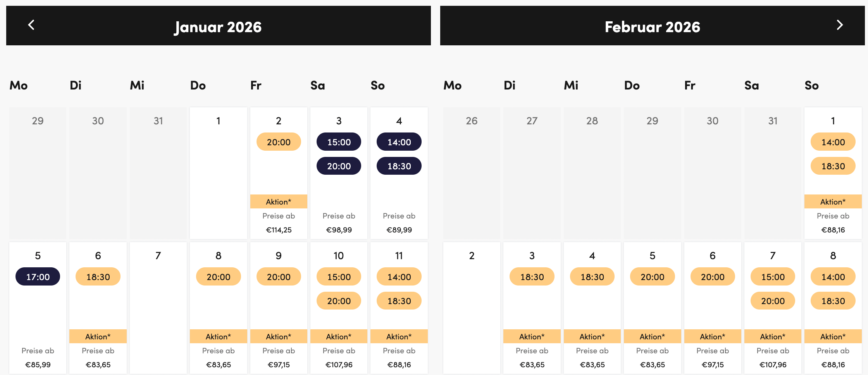The image size is (868, 375).
Task: Go to previous month with left arrow
Action: 31,25
